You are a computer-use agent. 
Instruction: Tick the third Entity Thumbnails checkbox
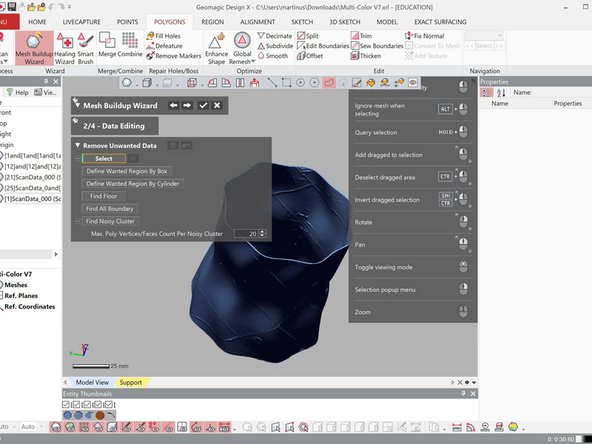[87, 404]
